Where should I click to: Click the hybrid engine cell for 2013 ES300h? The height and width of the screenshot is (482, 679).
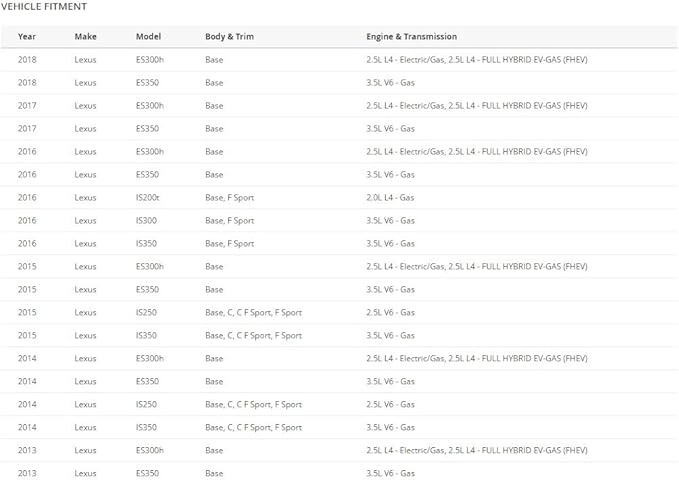click(477, 450)
